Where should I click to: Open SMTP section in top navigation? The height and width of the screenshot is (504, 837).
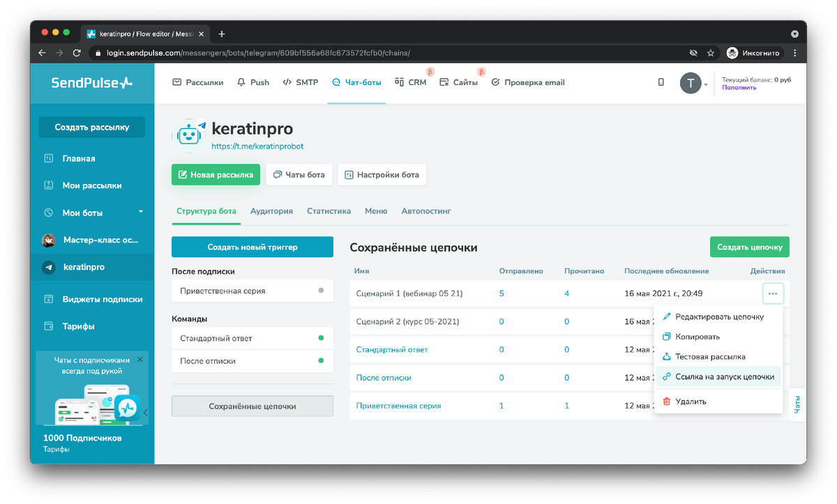click(301, 82)
